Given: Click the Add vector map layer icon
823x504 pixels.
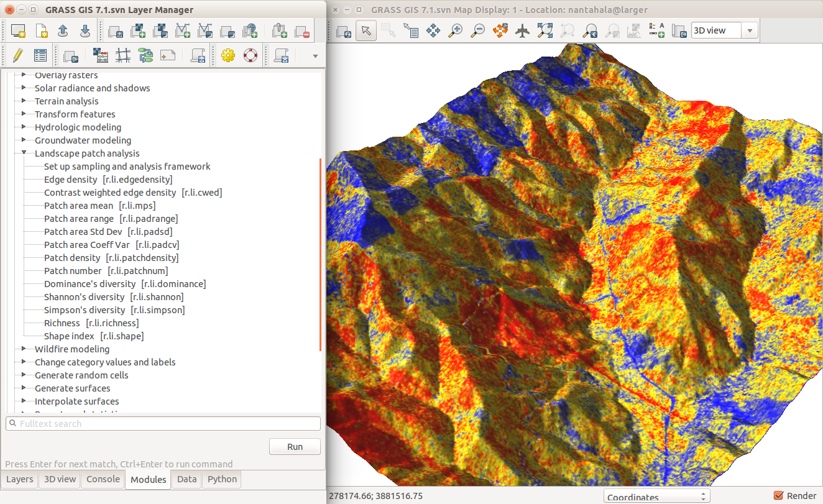Looking at the screenshot, I should [x=183, y=30].
